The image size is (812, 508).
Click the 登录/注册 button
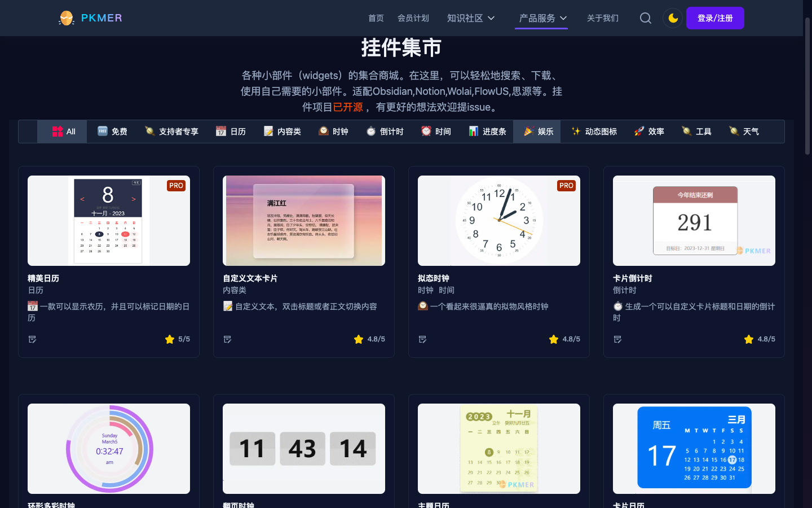pos(715,18)
